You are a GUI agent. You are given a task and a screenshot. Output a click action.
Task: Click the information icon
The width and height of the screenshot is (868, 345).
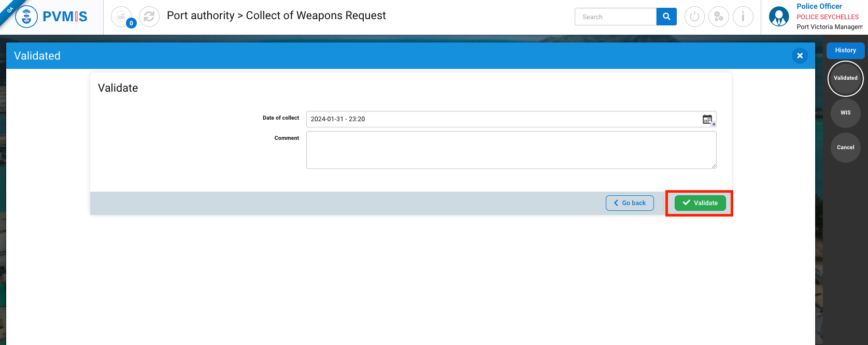(x=743, y=17)
